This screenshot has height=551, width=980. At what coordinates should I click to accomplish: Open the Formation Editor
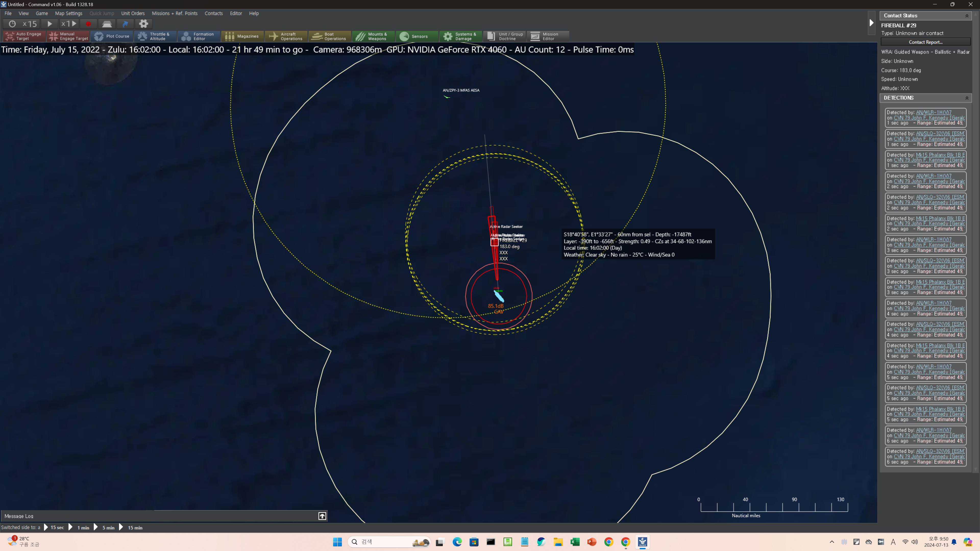coord(199,36)
